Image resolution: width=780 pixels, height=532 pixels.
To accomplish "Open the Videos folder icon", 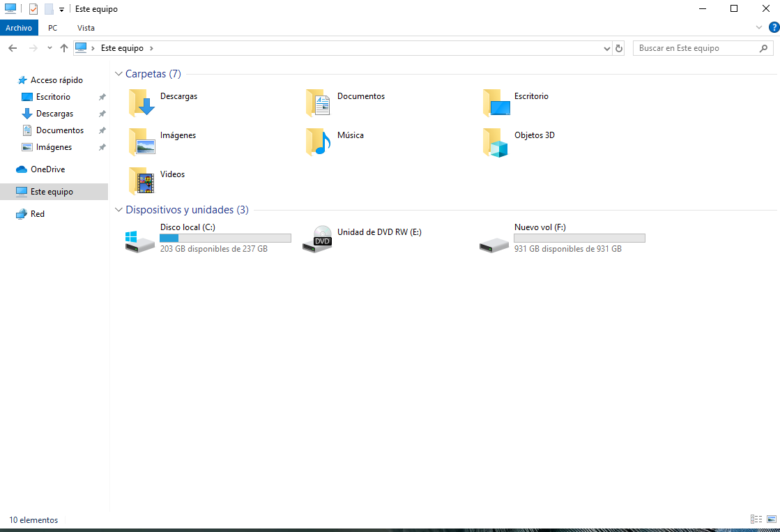I will coord(142,181).
